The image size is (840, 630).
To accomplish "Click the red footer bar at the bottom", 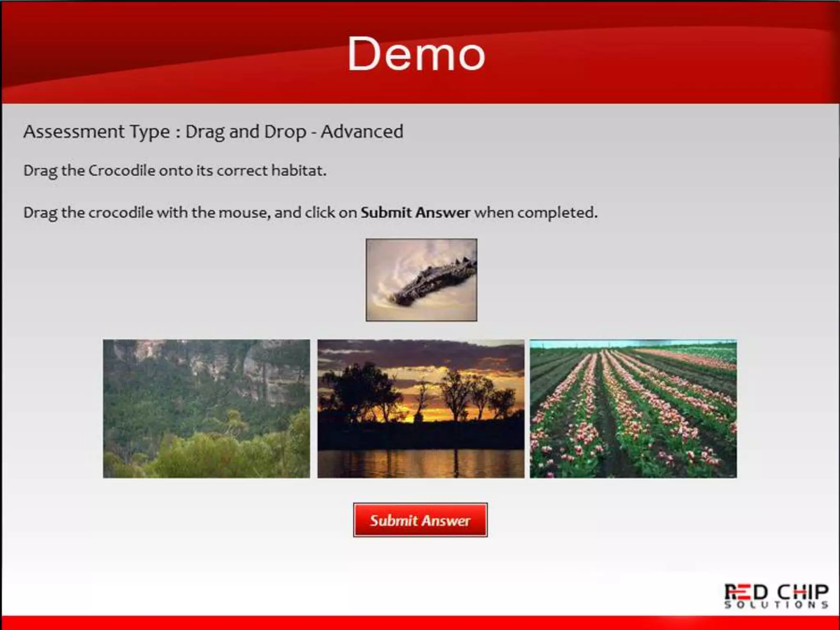I will 420,623.
